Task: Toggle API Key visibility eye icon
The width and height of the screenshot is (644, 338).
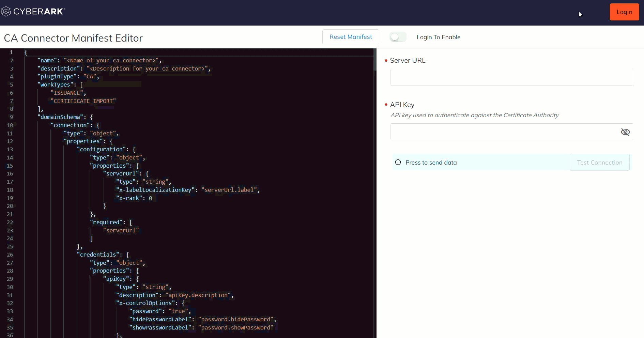Action: pyautogui.click(x=625, y=132)
